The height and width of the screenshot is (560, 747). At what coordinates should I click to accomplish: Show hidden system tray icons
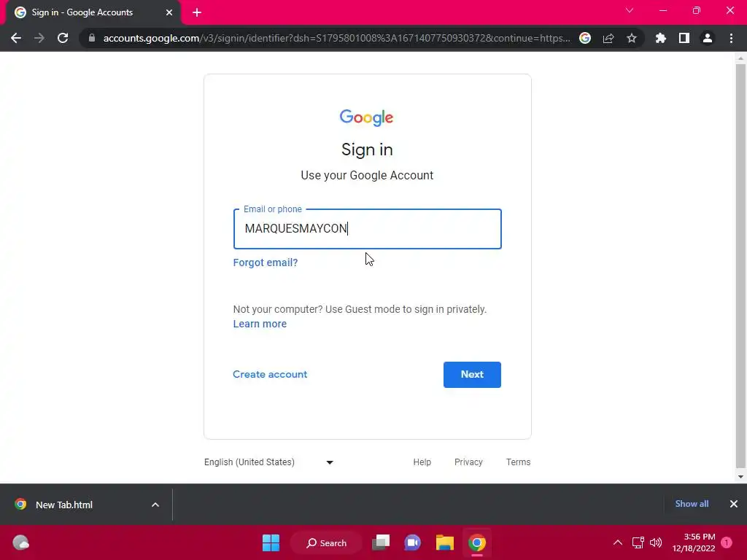click(617, 542)
